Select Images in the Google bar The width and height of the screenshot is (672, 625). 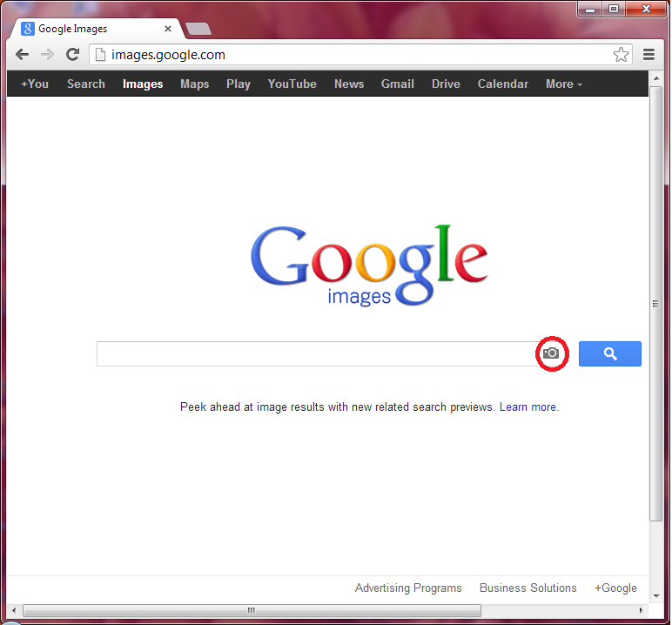click(143, 84)
